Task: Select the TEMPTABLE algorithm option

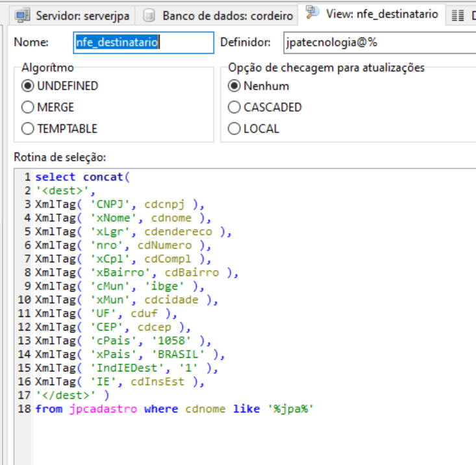Action: coord(28,129)
